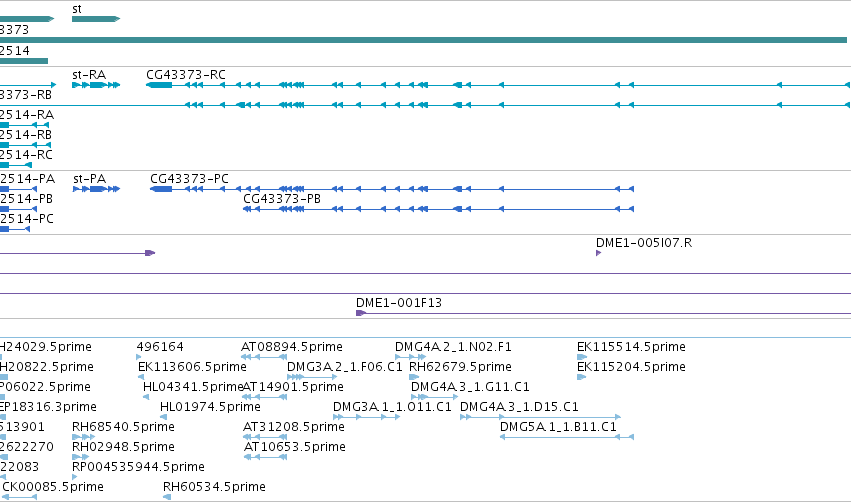Select the EK115204.5prime label
This screenshot has height=502, width=851.
click(631, 367)
